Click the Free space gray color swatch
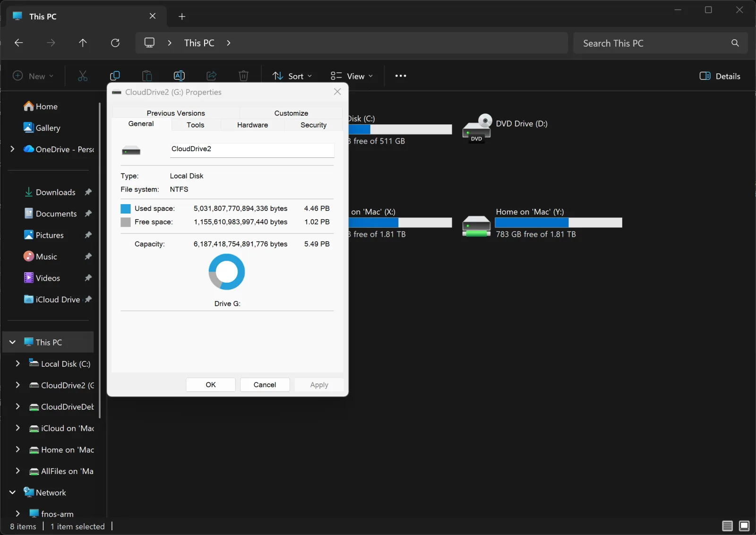This screenshot has height=535, width=756. tap(126, 222)
